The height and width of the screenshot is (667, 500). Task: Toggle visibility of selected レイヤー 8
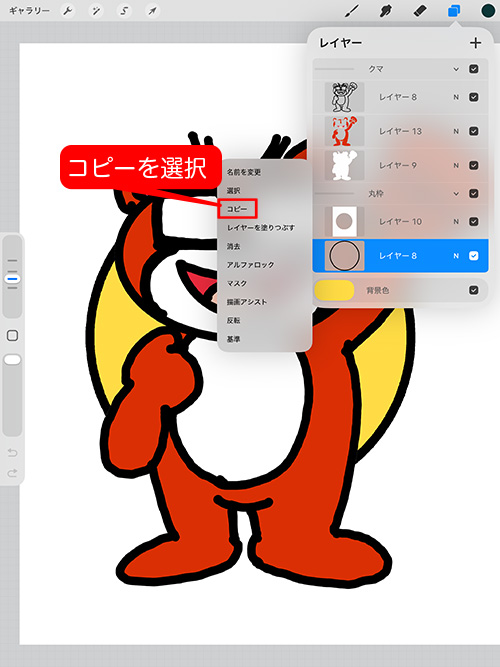pos(474,256)
